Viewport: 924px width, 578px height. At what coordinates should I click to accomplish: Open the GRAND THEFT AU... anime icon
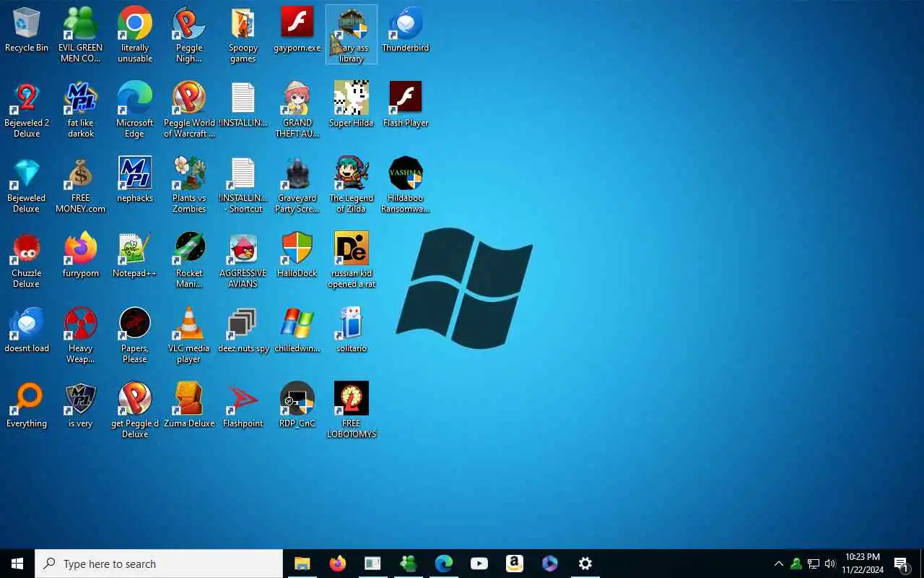click(297, 110)
